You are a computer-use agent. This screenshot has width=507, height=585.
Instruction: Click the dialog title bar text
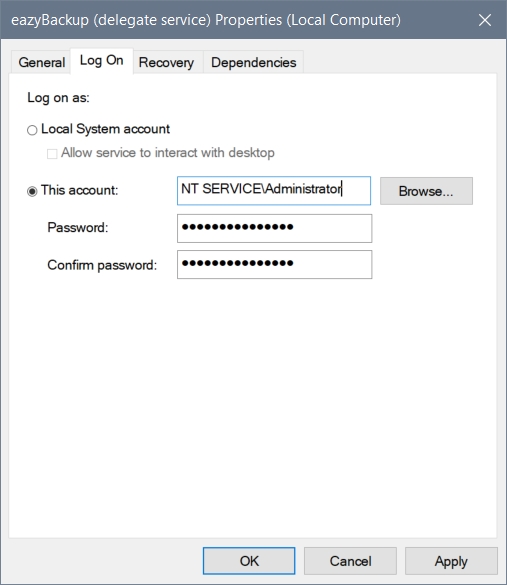click(206, 20)
